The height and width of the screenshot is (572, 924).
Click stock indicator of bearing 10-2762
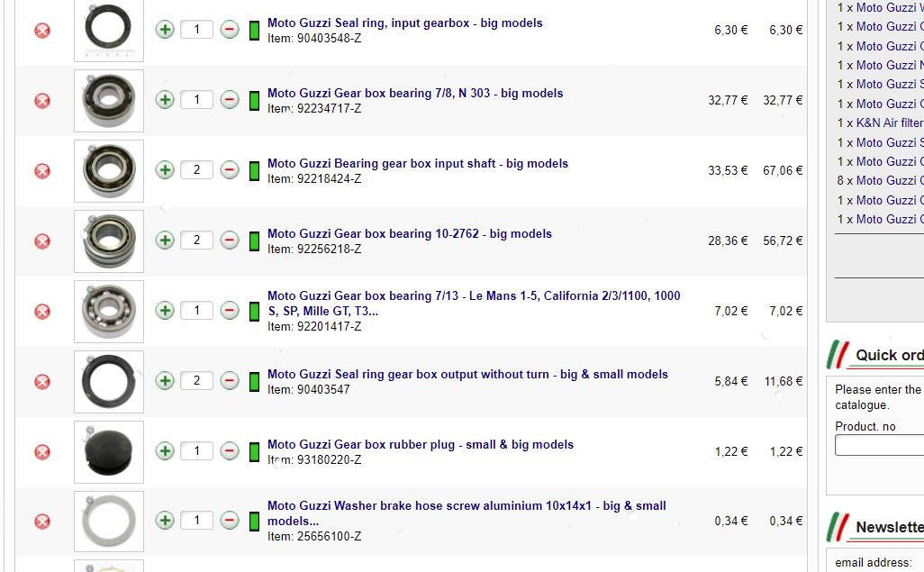point(255,241)
